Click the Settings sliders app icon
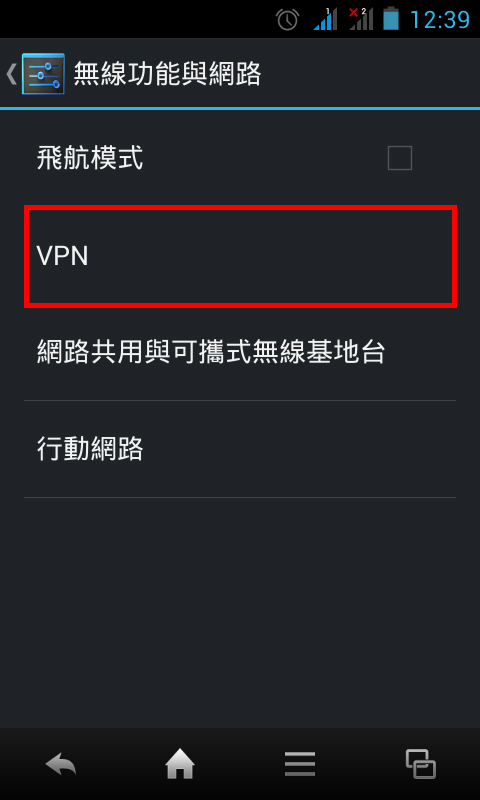This screenshot has height=800, width=480. (x=43, y=74)
